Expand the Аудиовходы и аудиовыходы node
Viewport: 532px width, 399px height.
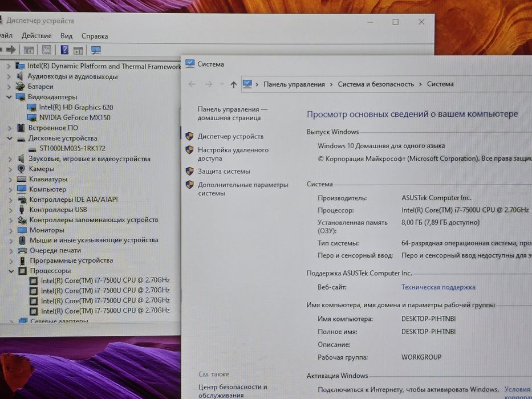[x=9, y=77]
